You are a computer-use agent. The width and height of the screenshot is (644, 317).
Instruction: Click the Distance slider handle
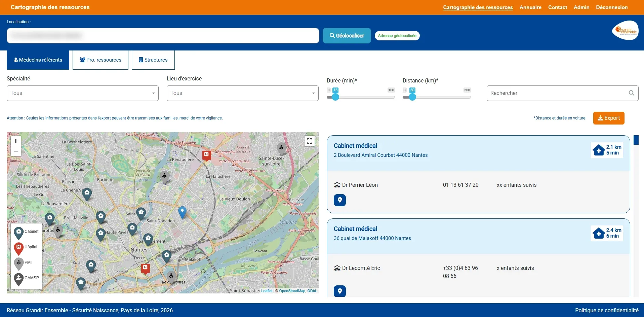[x=412, y=97]
